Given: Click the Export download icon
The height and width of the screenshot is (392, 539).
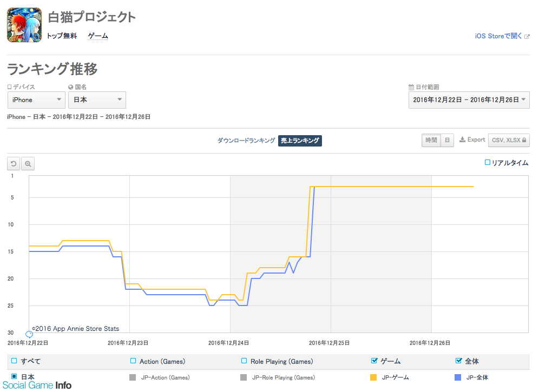Looking at the screenshot, I should (x=462, y=139).
